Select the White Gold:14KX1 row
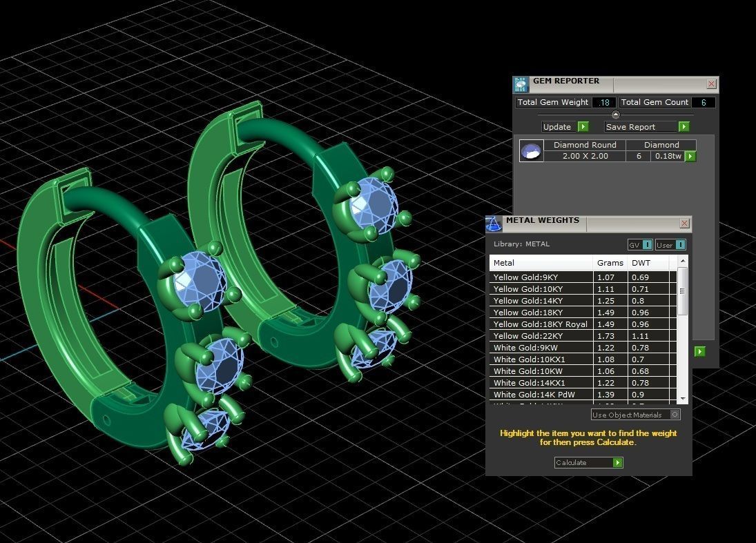The height and width of the screenshot is (543, 756). click(x=583, y=382)
